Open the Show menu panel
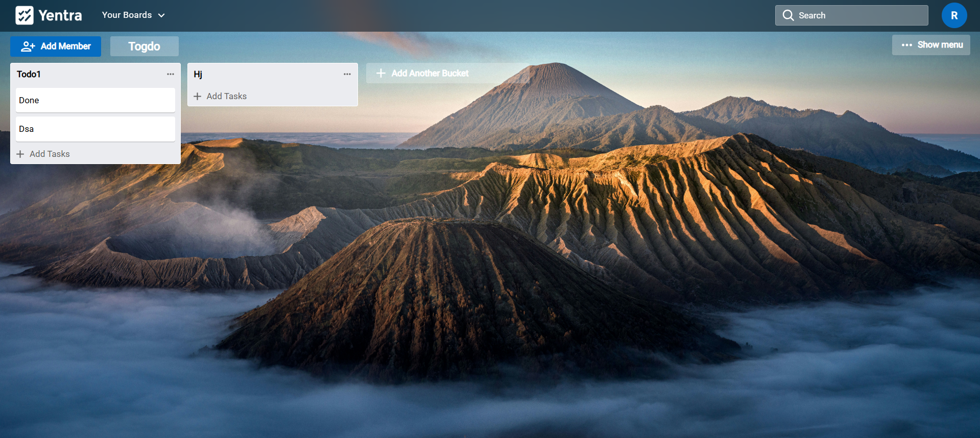The height and width of the screenshot is (438, 980). coord(931,45)
